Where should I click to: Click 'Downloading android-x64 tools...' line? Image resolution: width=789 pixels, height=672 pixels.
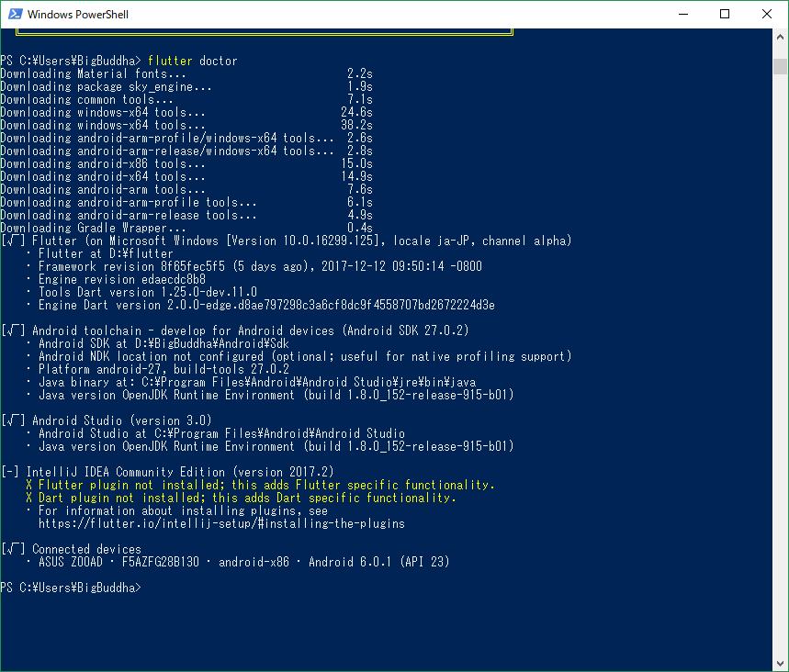click(186, 176)
